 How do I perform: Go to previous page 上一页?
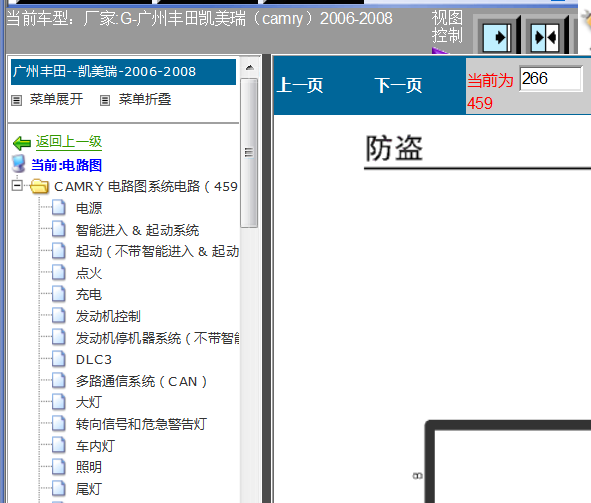coord(300,85)
